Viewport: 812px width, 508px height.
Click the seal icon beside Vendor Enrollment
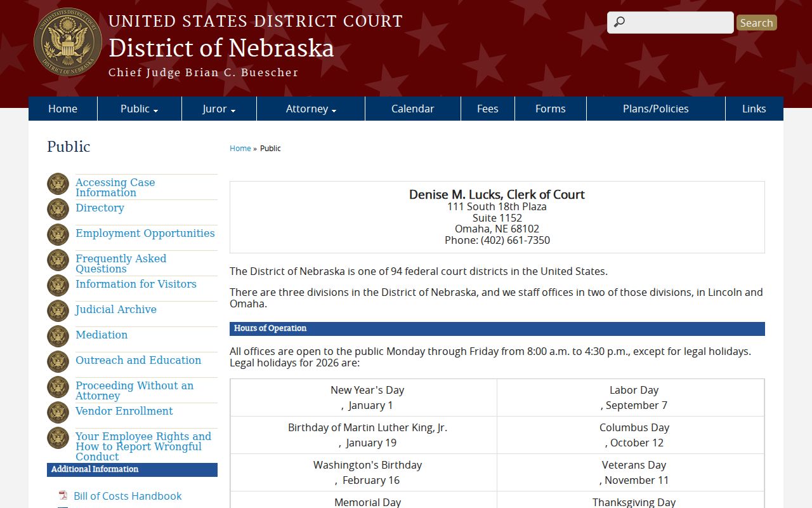click(x=58, y=413)
